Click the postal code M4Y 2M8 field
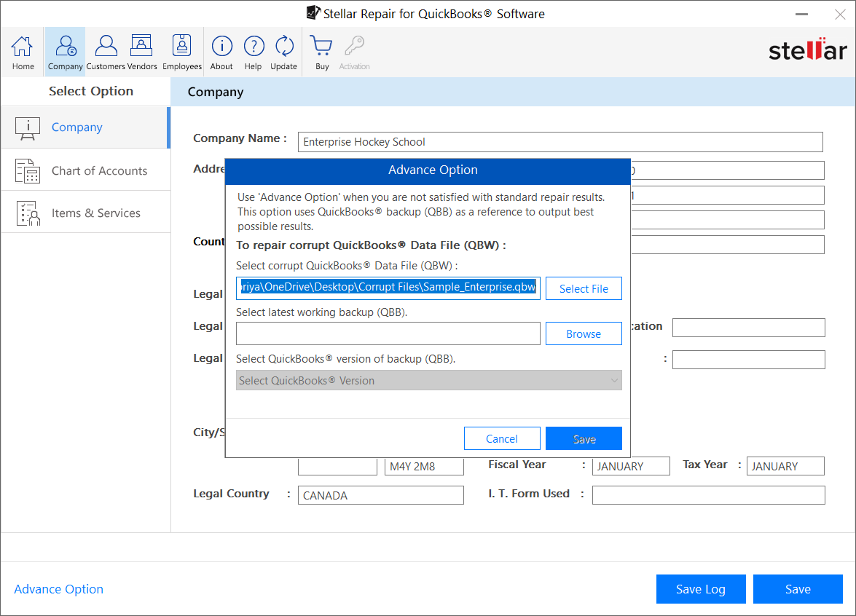 click(x=424, y=467)
